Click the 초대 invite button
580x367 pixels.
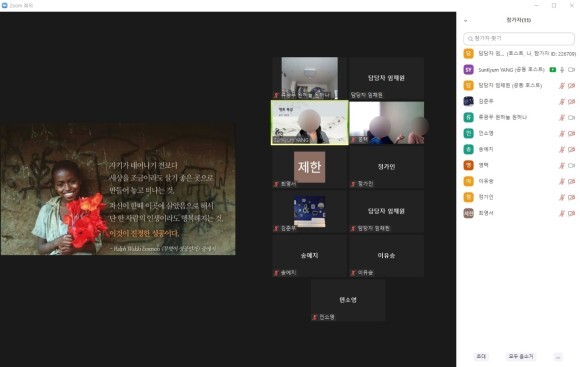click(x=481, y=356)
